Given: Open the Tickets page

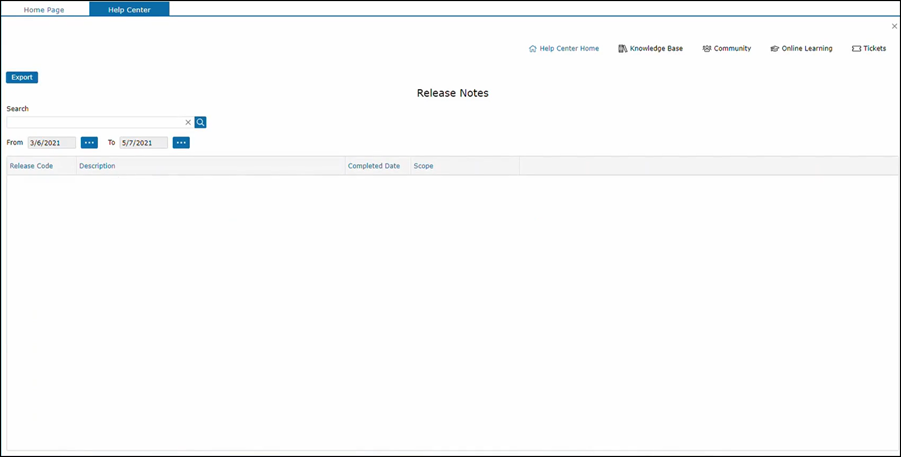Looking at the screenshot, I should point(869,48).
